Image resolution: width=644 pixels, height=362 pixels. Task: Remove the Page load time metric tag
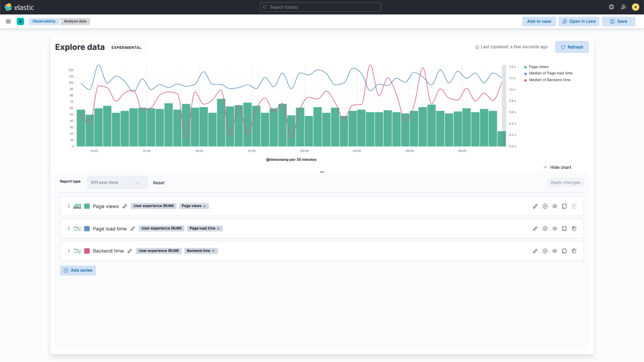[218, 228]
